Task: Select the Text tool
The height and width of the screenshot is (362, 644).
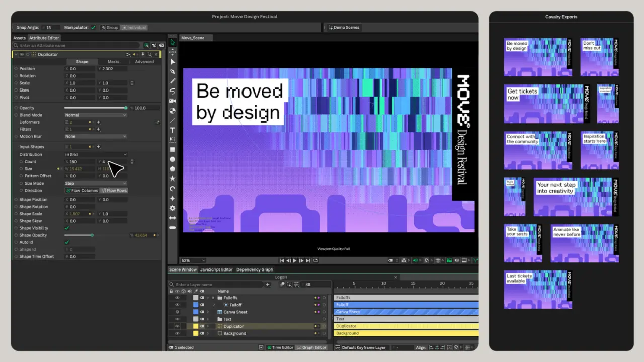Action: point(173,130)
